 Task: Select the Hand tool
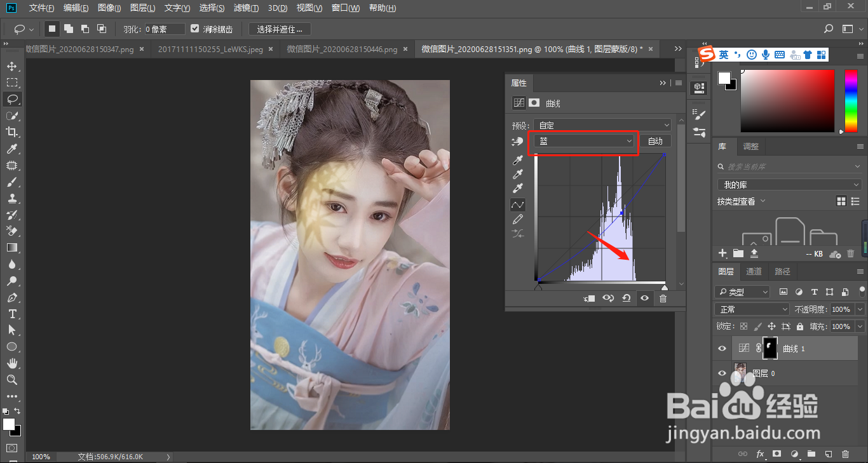(x=11, y=363)
